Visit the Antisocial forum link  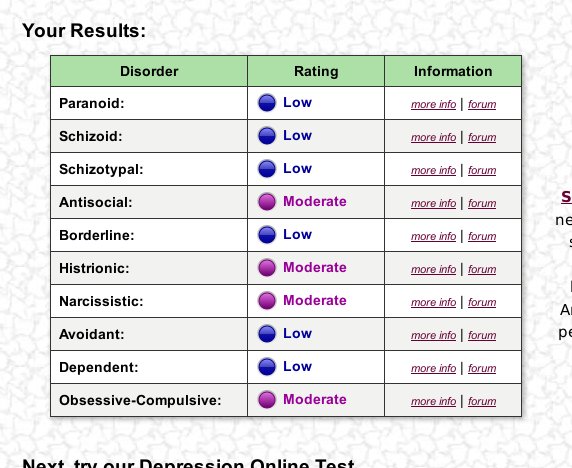pyautogui.click(x=482, y=203)
